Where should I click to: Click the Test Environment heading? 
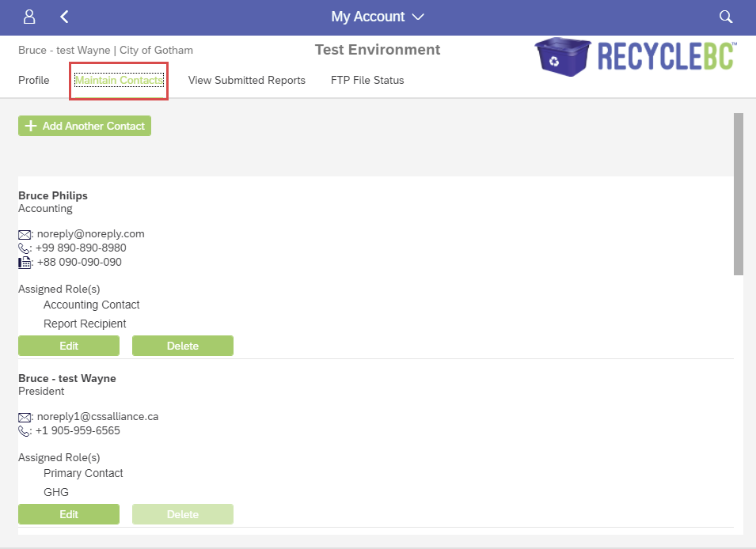pyautogui.click(x=378, y=50)
